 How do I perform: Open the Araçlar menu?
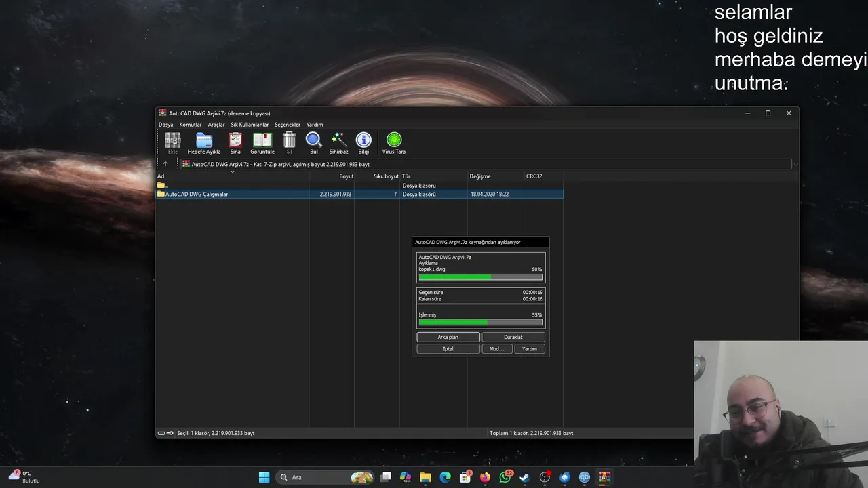(216, 125)
